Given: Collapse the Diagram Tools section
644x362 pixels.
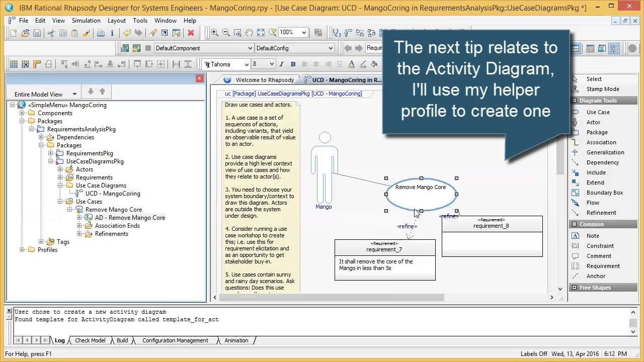Looking at the screenshot, I should click(574, 101).
